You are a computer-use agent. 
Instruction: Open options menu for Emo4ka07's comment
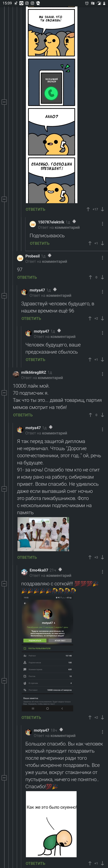pyautogui.click(x=102, y=572)
